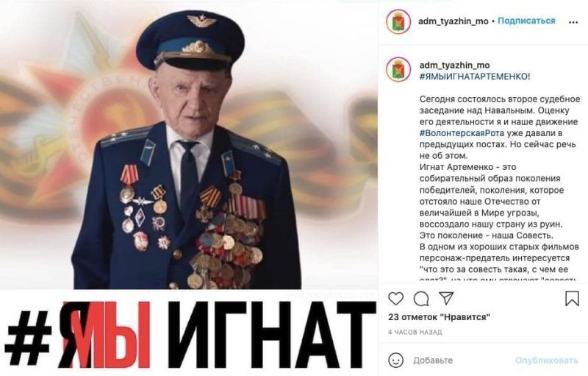This screenshot has width=588, height=376.
Task: Open adm_tyazhin_mo username in header
Action: pos(453,21)
